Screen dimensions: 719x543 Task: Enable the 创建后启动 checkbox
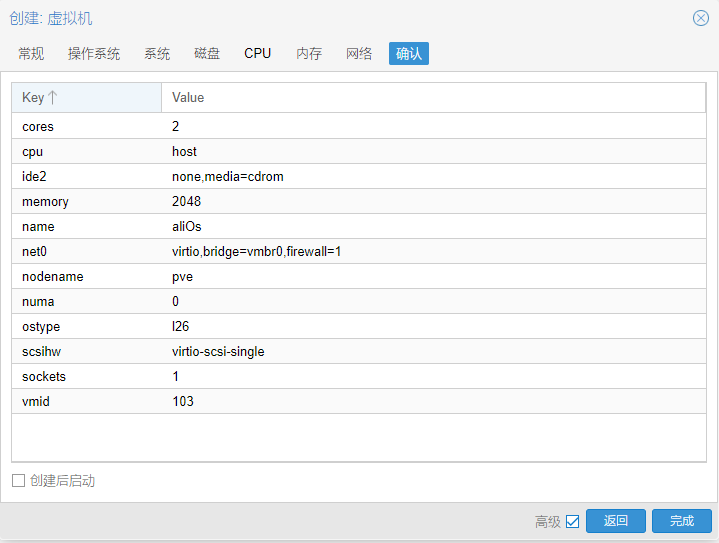coord(19,481)
